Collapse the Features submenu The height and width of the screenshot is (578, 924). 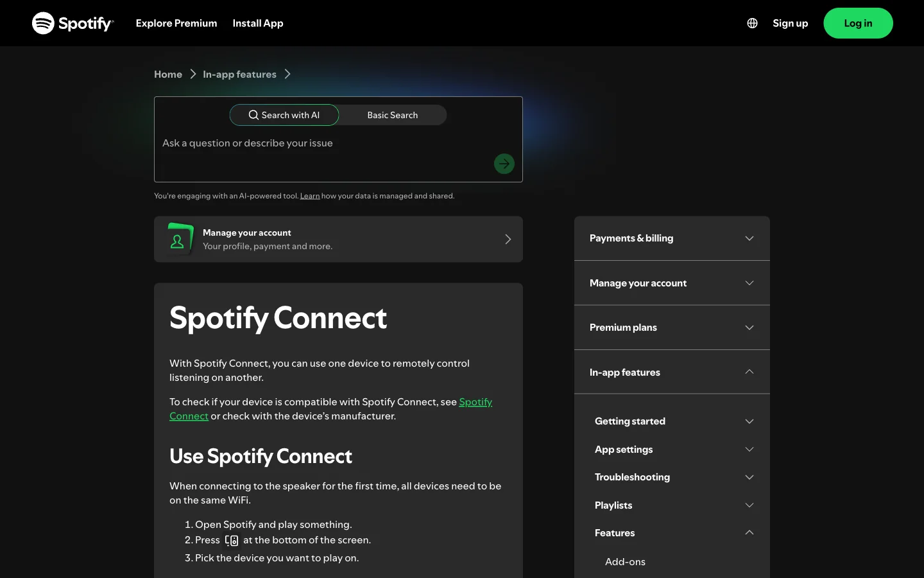click(x=674, y=533)
